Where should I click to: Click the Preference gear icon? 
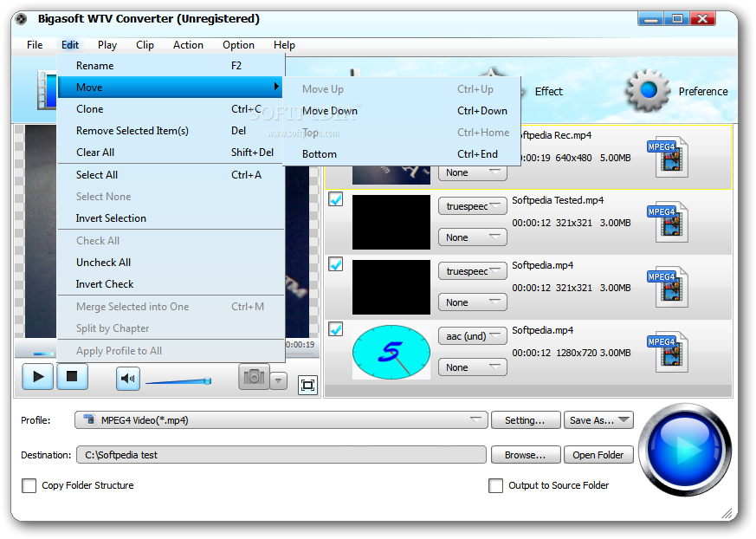648,90
